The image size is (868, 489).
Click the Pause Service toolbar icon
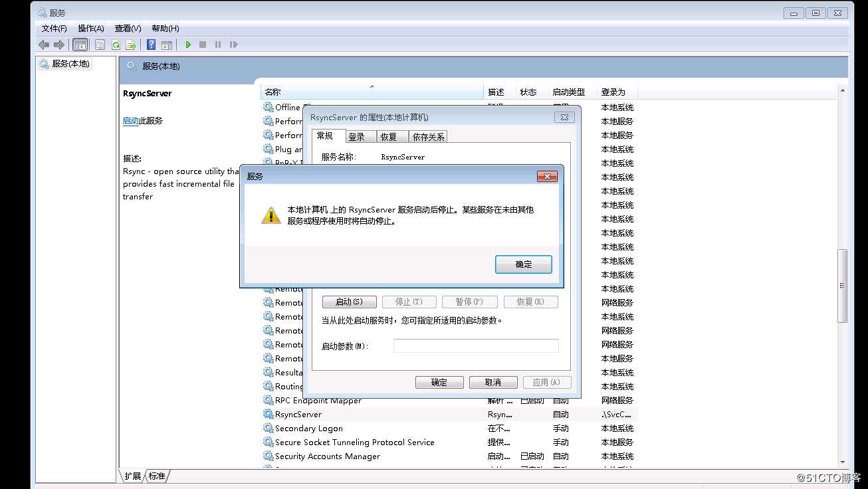[218, 45]
